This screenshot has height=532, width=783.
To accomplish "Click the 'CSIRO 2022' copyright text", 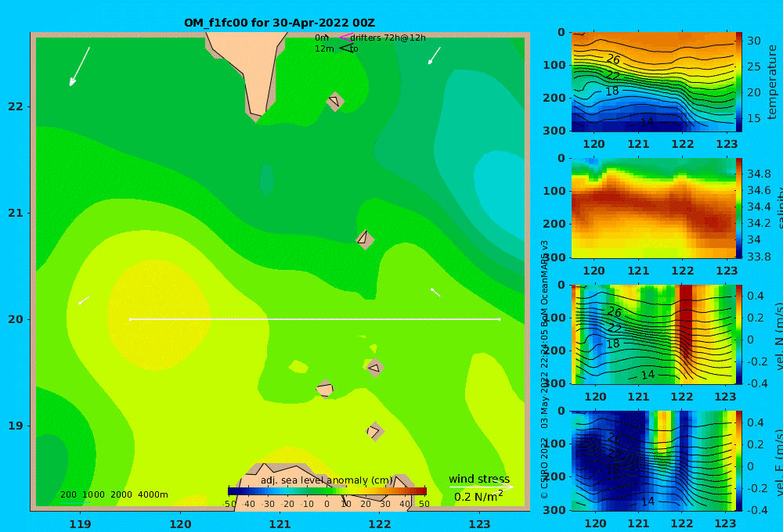I will [544, 468].
